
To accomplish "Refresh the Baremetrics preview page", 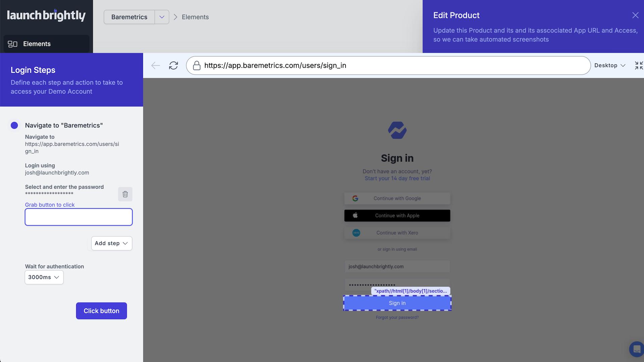I will coord(173,65).
